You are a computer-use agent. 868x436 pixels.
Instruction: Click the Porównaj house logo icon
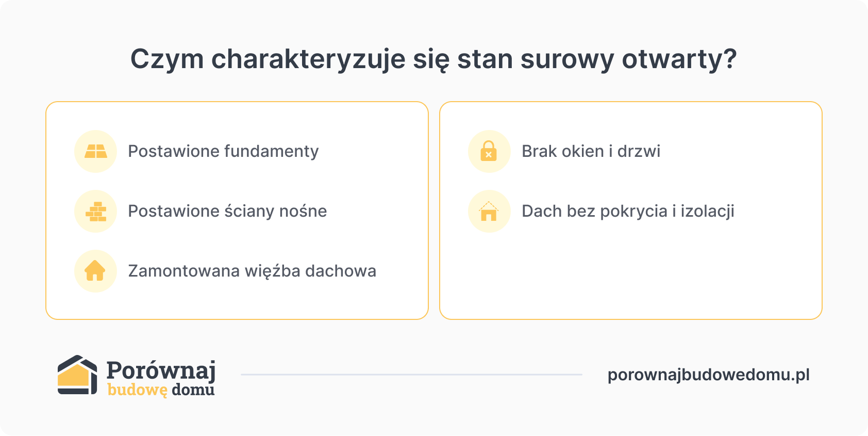77,375
